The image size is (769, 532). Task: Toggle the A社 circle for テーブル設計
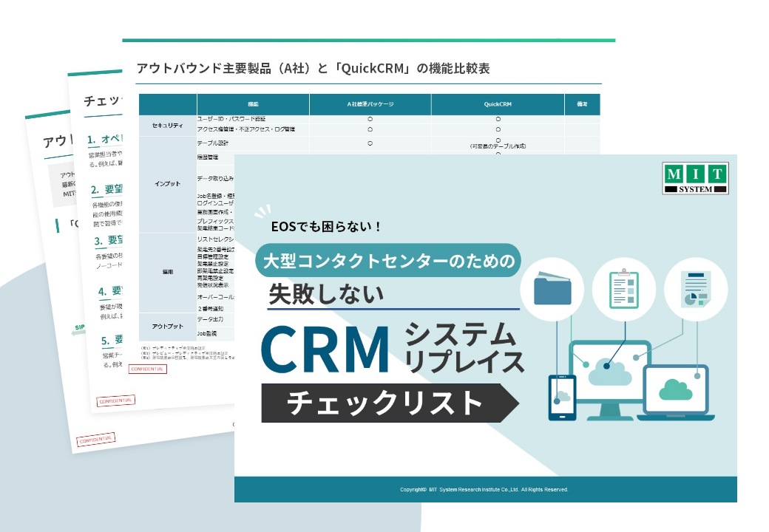370,143
